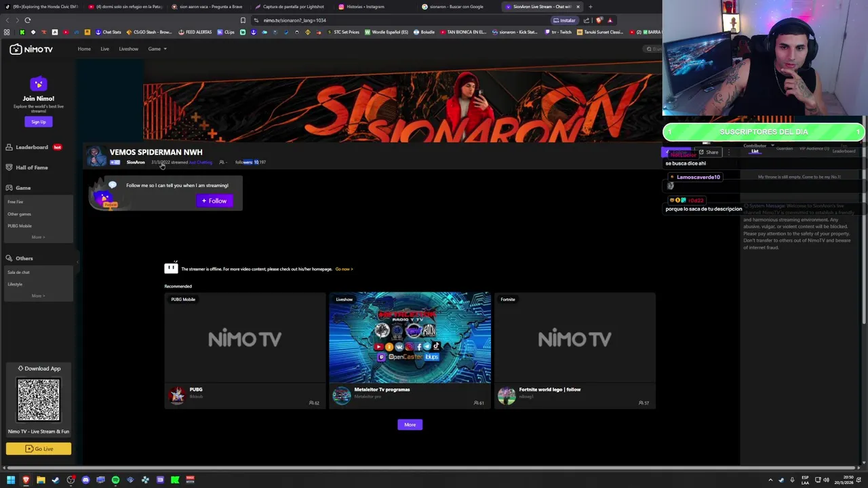Screen dimensions: 868x488
Task: Open the PUBG recommended stream thumbnail
Action: 245,338
